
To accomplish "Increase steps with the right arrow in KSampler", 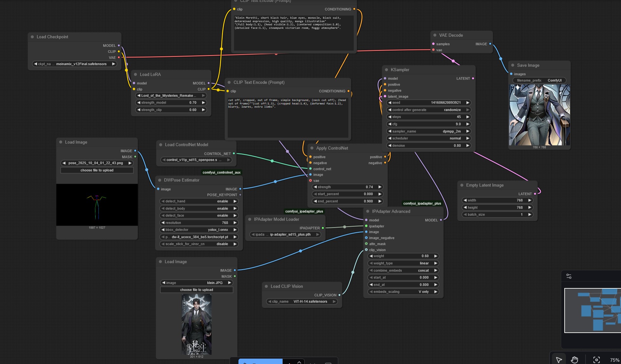I will (x=468, y=117).
